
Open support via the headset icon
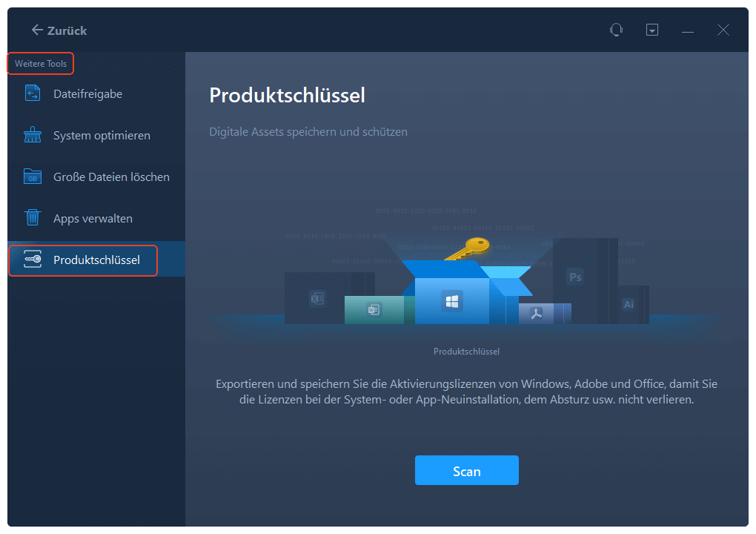(616, 30)
